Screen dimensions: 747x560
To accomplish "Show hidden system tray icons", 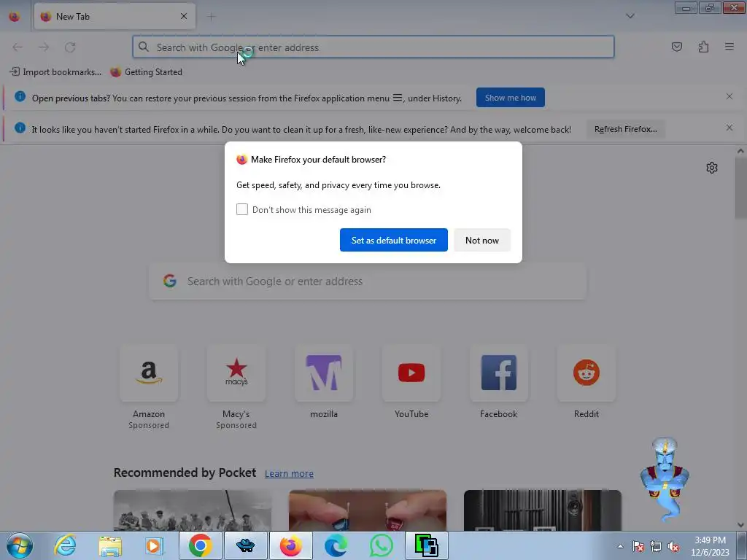I will (620, 546).
